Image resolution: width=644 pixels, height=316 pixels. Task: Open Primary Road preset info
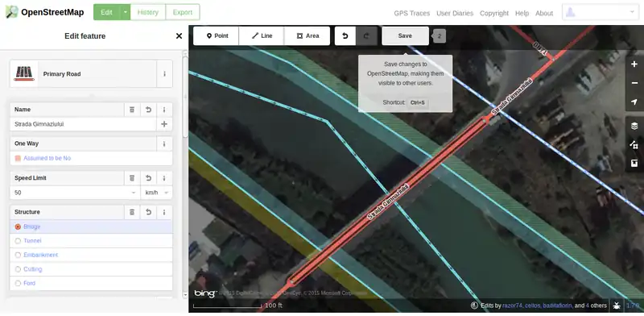pos(164,74)
